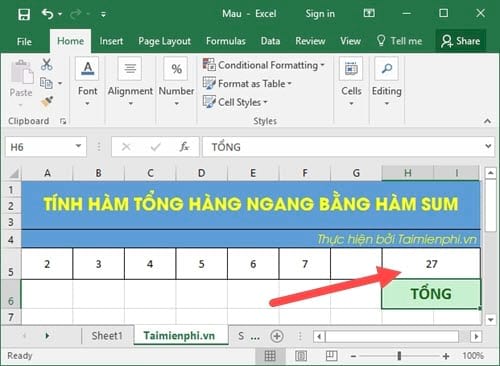
Task: Click the Share button
Action: pos(460,41)
